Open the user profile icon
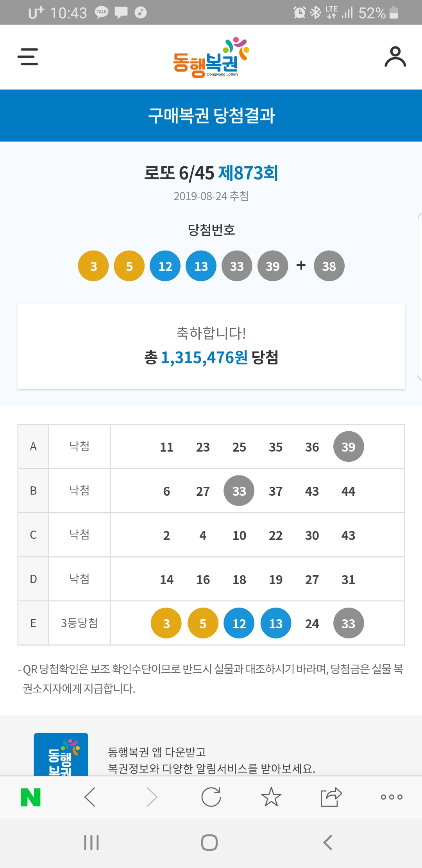The image size is (422, 868). pyautogui.click(x=395, y=57)
